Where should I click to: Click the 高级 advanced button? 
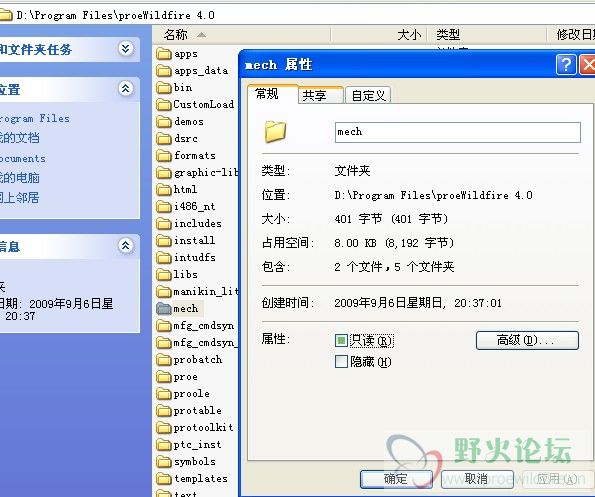[x=527, y=340]
